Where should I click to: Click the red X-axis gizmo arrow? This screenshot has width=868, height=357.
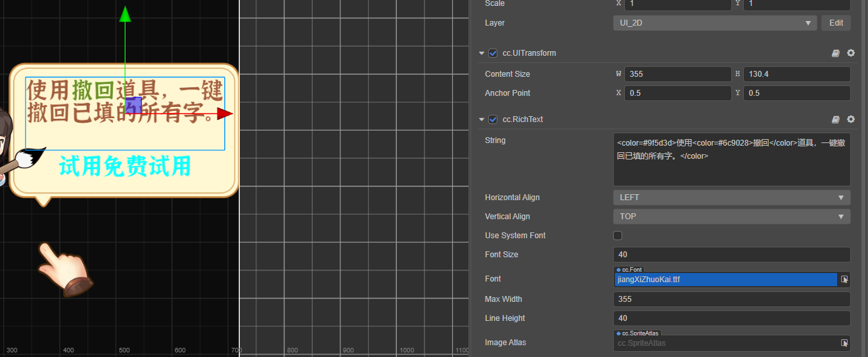click(x=225, y=114)
